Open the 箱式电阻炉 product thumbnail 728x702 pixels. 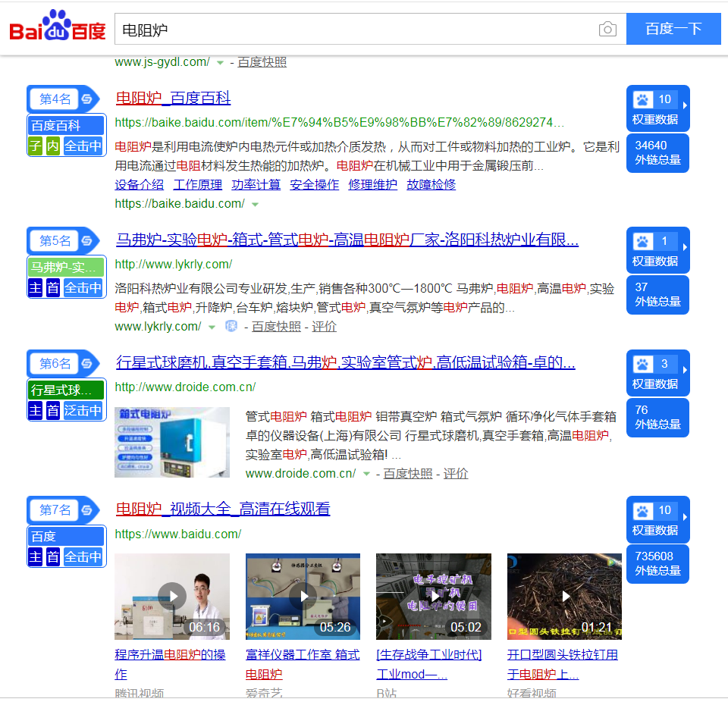[172, 442]
